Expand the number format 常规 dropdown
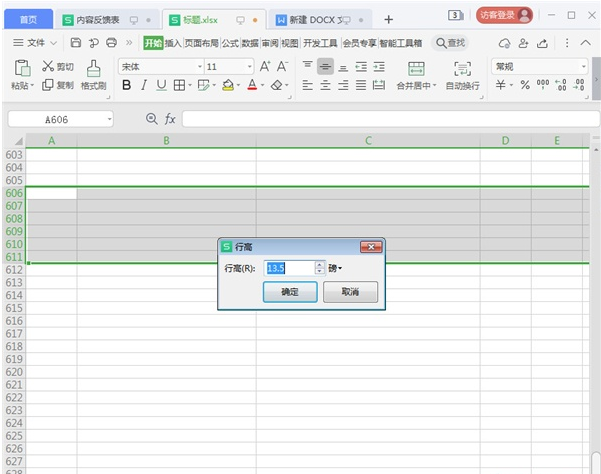This screenshot has width=601, height=474. 583,66
